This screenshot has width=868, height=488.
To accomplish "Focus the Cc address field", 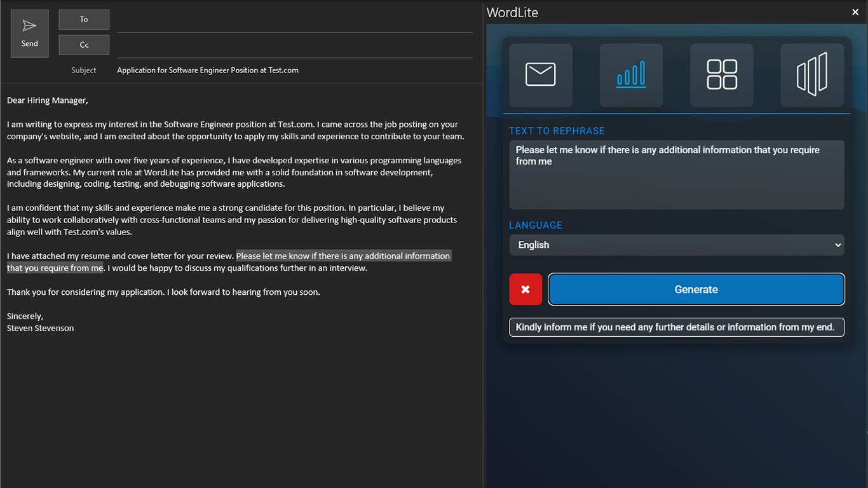I will click(295, 48).
